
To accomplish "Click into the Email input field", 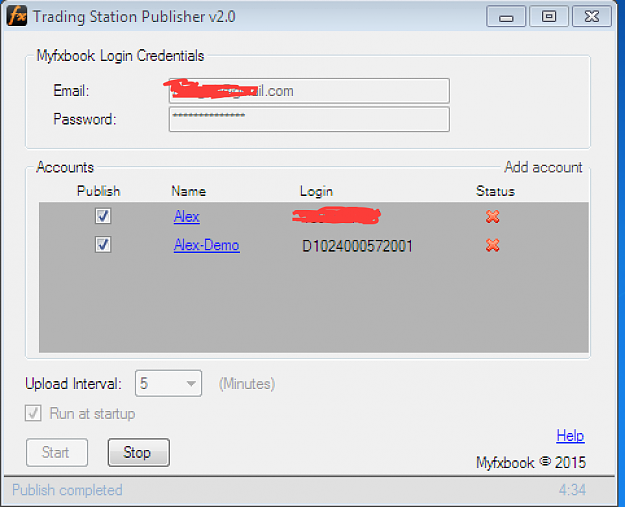I will click(309, 91).
